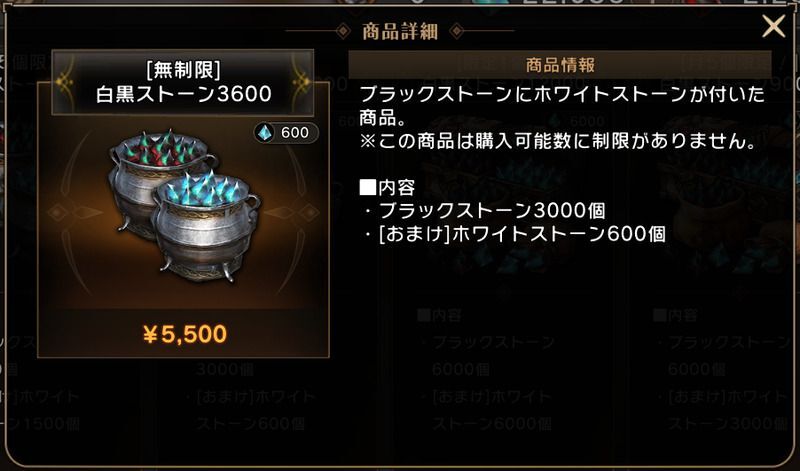This screenshot has width=800, height=471.
Task: Select the 600 white stone bonus badge
Action: pos(286,133)
